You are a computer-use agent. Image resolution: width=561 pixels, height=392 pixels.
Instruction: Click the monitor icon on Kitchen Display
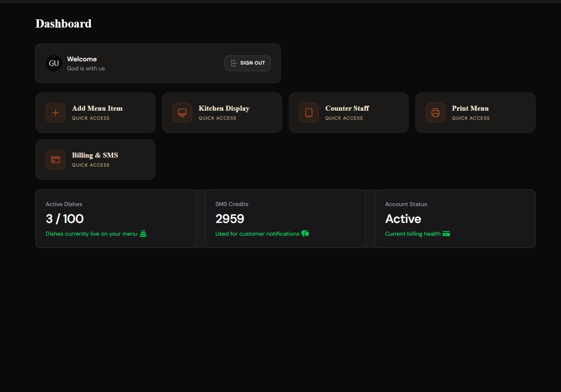pos(182,113)
